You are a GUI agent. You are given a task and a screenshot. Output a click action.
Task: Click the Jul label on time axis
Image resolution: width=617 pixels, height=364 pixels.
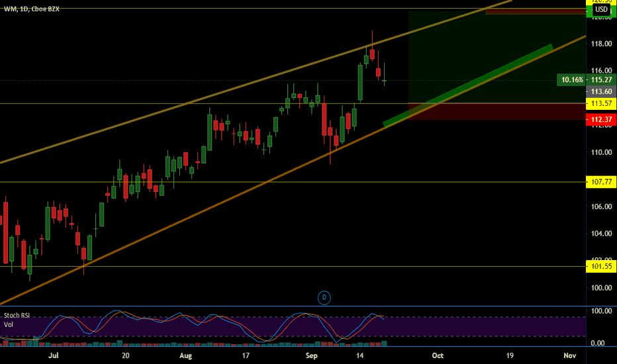click(x=53, y=356)
